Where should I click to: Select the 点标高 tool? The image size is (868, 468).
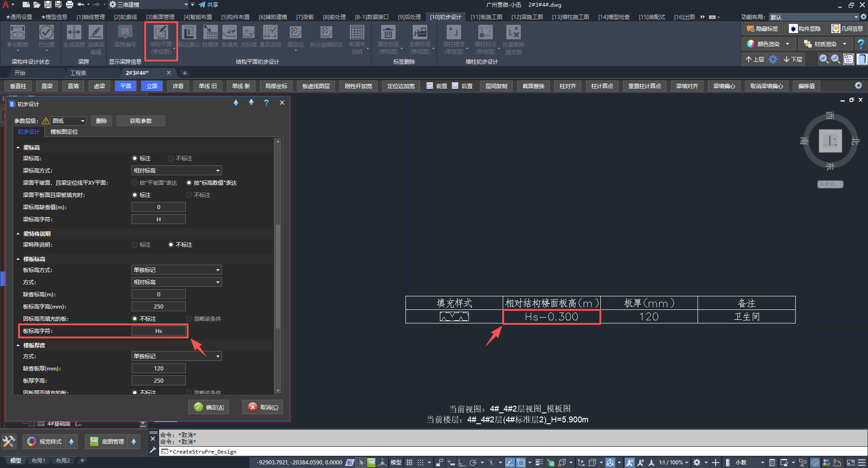249,36
